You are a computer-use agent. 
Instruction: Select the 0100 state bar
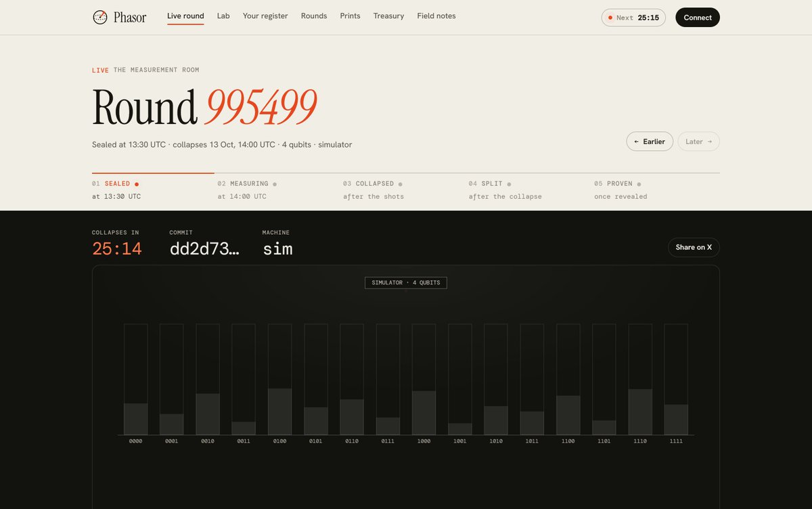click(x=280, y=379)
